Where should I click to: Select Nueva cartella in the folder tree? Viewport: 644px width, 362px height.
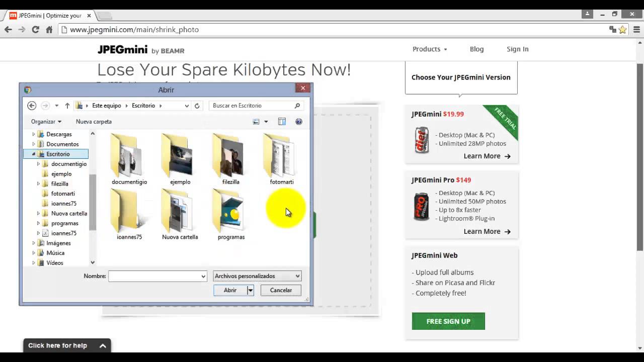(69, 214)
